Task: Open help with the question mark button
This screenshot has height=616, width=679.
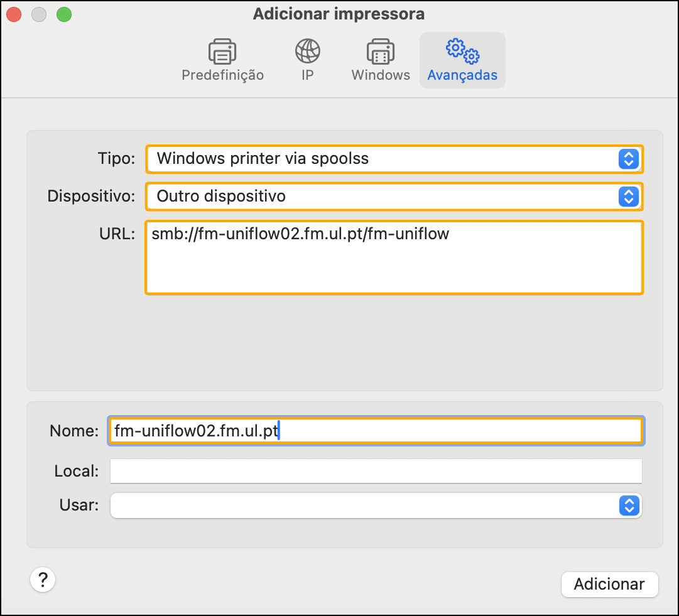Action: pos(43,579)
